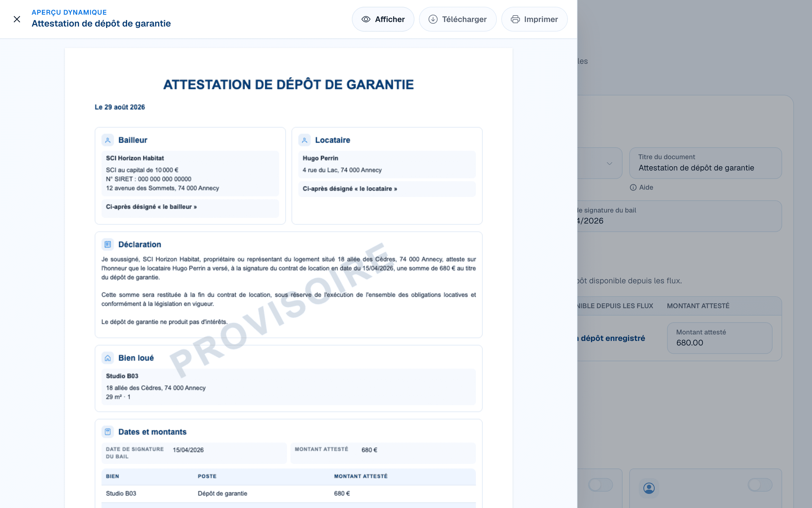Click Dépôt de garantie cell in table
The image size is (812, 508).
[x=222, y=493]
